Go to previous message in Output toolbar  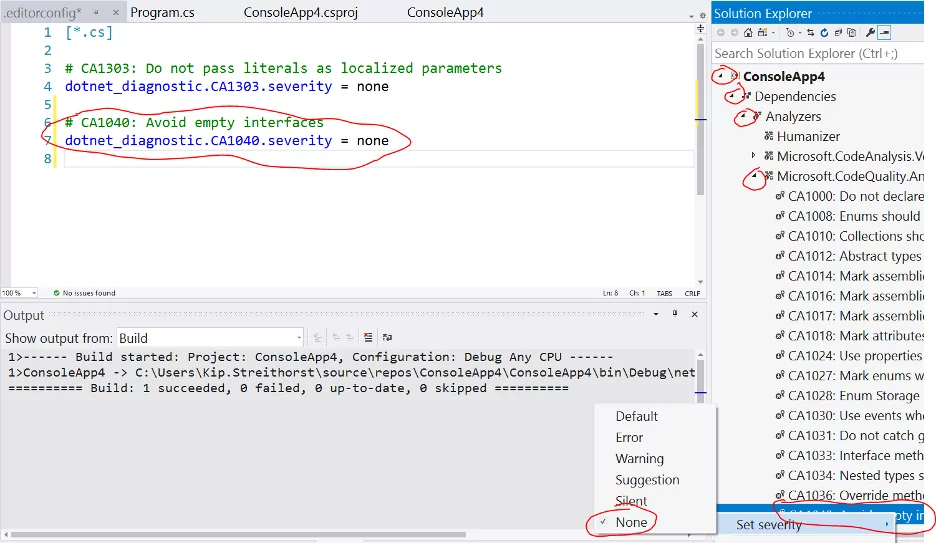[x=336, y=337]
